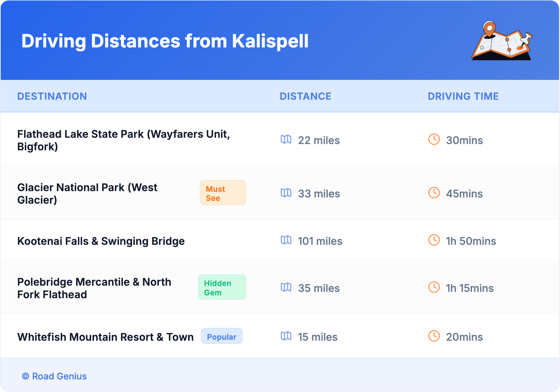Click the Driving Time column header
This screenshot has width=560, height=392.
[463, 96]
